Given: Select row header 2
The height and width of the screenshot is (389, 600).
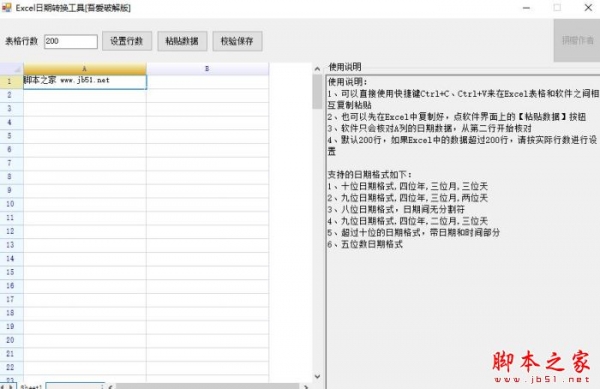Looking at the screenshot, I should [11, 95].
